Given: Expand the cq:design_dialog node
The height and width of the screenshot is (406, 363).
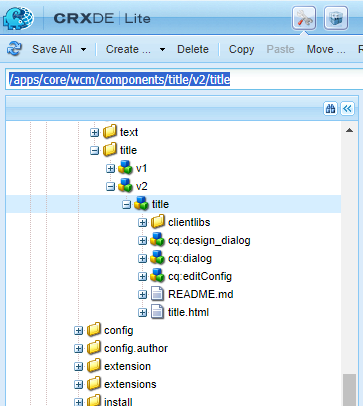Looking at the screenshot, I should point(143,241).
